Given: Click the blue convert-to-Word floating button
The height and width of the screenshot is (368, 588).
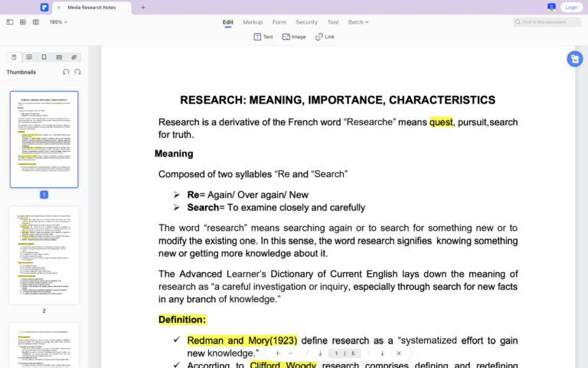Looking at the screenshot, I should click(x=573, y=59).
